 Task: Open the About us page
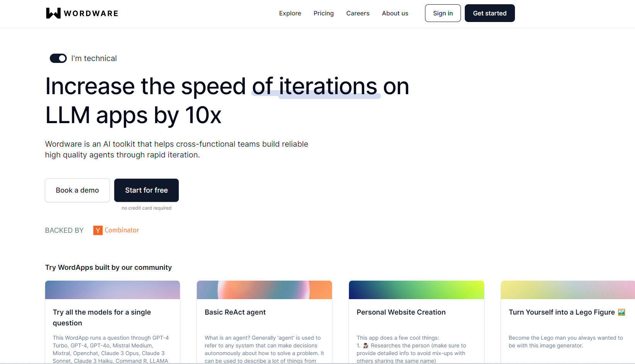pos(395,13)
